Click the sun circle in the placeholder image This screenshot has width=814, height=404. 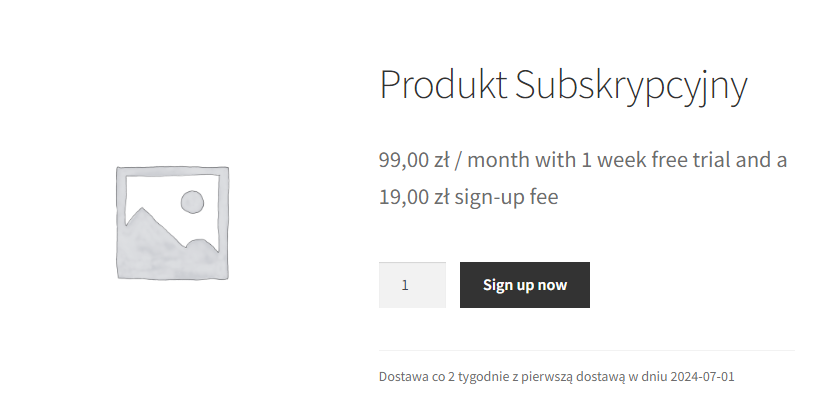(192, 202)
